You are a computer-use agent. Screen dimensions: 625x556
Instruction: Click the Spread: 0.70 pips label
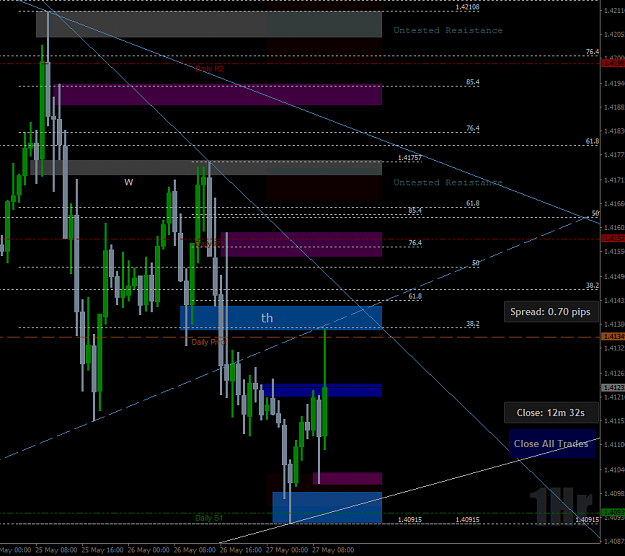click(550, 312)
